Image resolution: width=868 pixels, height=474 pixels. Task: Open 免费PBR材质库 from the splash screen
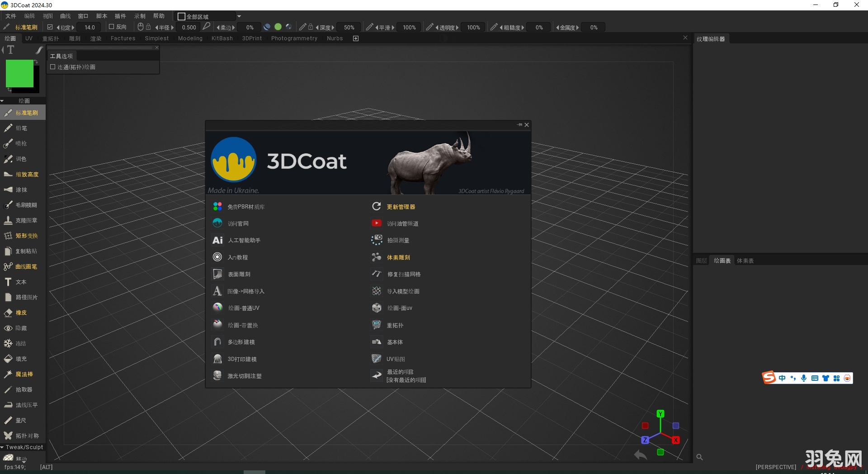[245, 206]
